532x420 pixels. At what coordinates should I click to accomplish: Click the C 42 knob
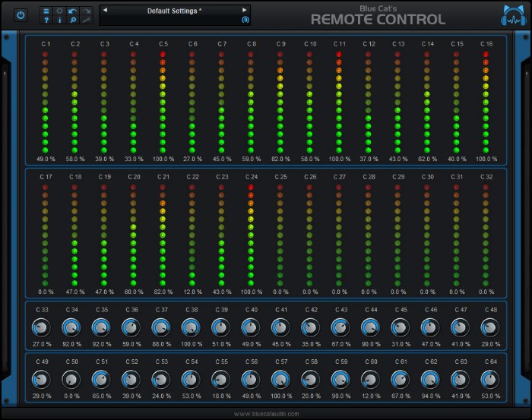click(x=310, y=327)
